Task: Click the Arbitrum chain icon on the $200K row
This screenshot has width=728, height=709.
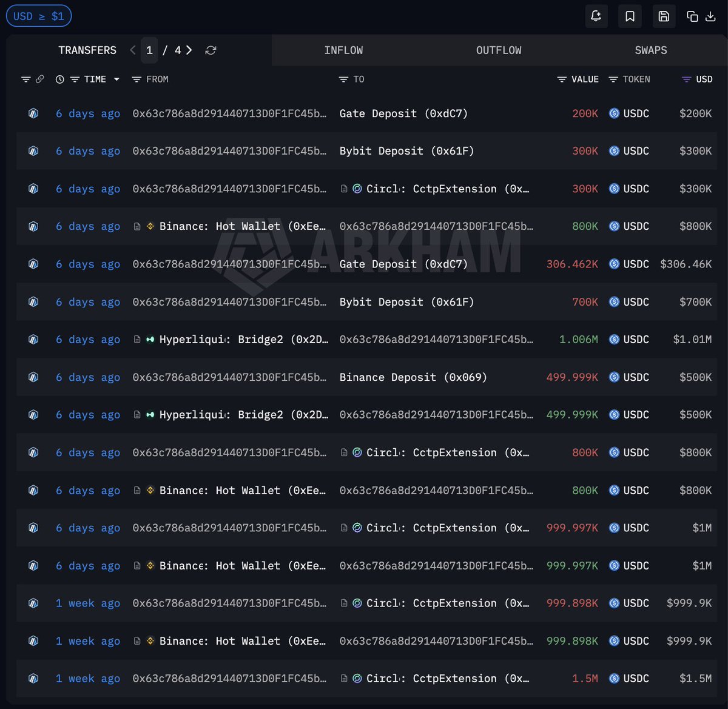Action: (x=33, y=113)
